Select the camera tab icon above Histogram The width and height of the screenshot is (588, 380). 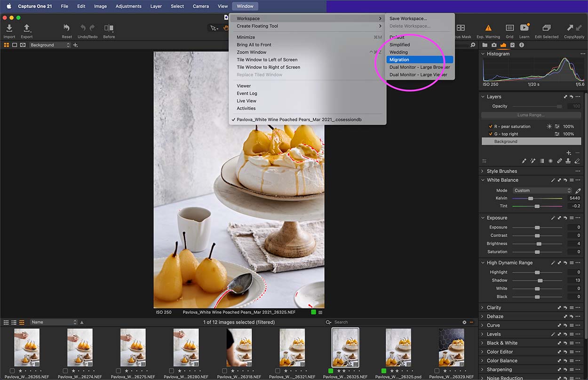click(494, 45)
